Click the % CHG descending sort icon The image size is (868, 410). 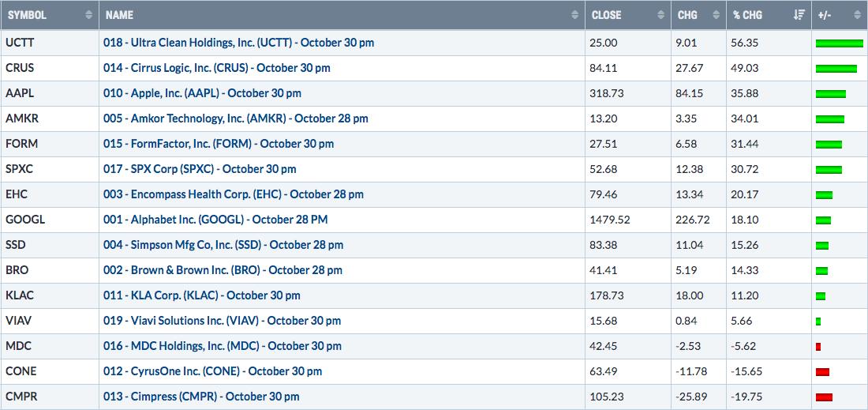[x=799, y=16]
